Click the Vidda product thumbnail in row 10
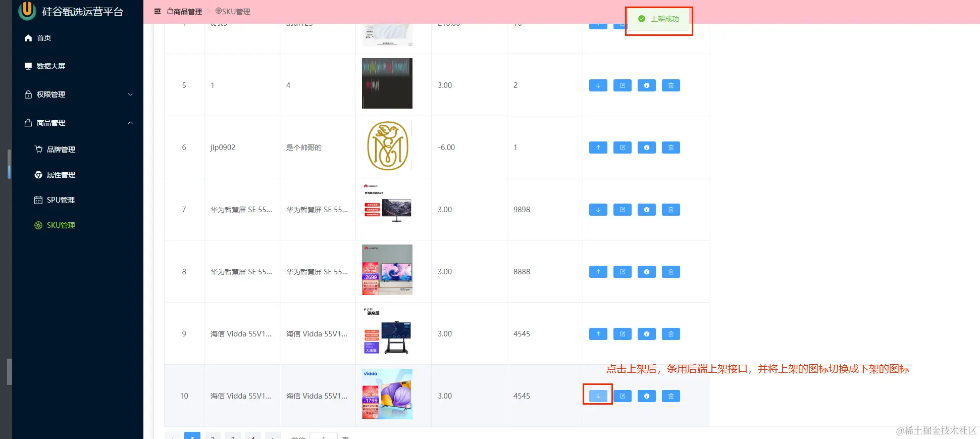 387,394
